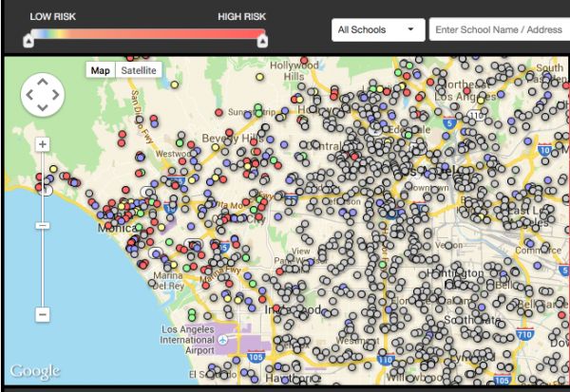Zoom in with the plus button
The height and width of the screenshot is (392, 570).
(42, 144)
